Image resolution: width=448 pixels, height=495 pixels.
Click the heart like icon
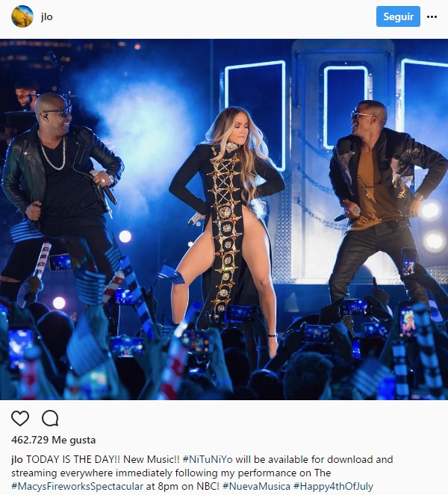click(x=20, y=418)
